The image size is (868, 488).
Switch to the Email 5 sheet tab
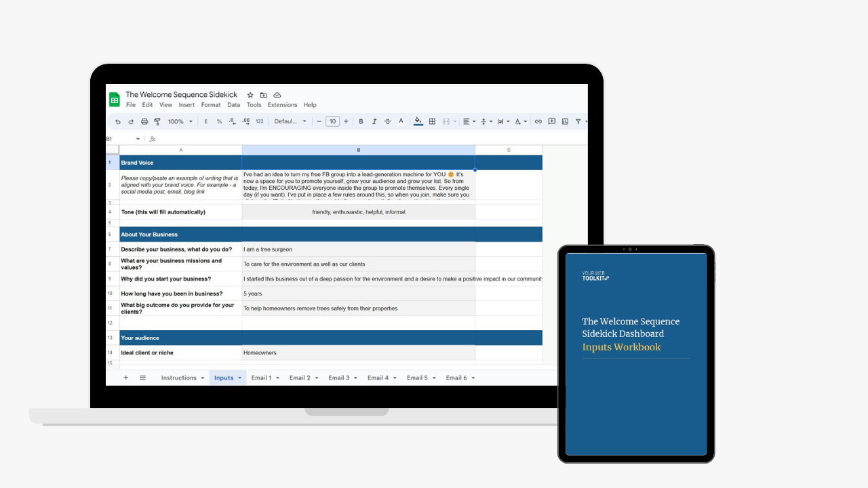click(417, 378)
